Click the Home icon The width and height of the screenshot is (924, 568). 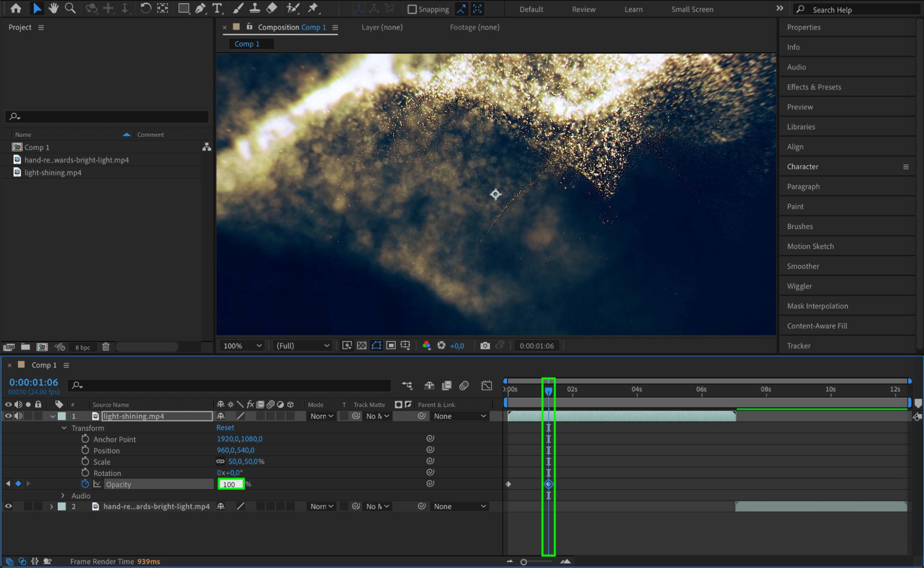[16, 8]
